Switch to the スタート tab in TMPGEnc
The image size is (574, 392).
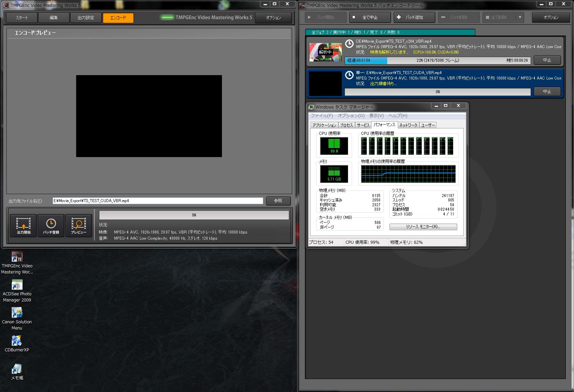[x=22, y=18]
